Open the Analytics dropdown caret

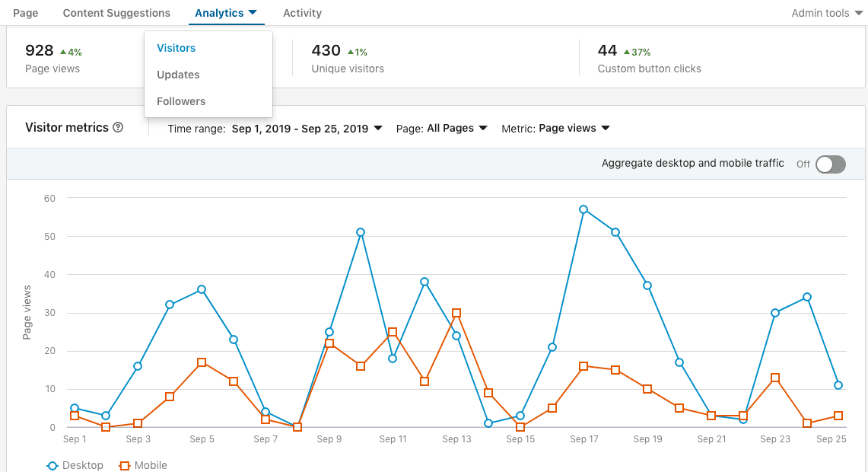point(251,12)
